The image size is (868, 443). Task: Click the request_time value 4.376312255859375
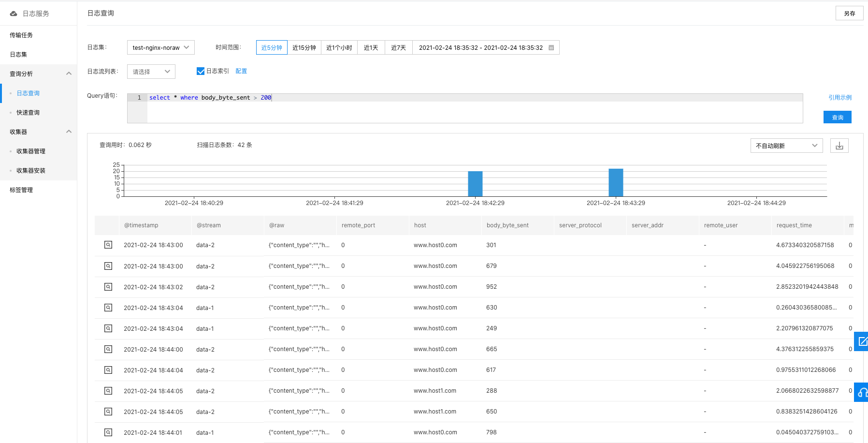805,349
